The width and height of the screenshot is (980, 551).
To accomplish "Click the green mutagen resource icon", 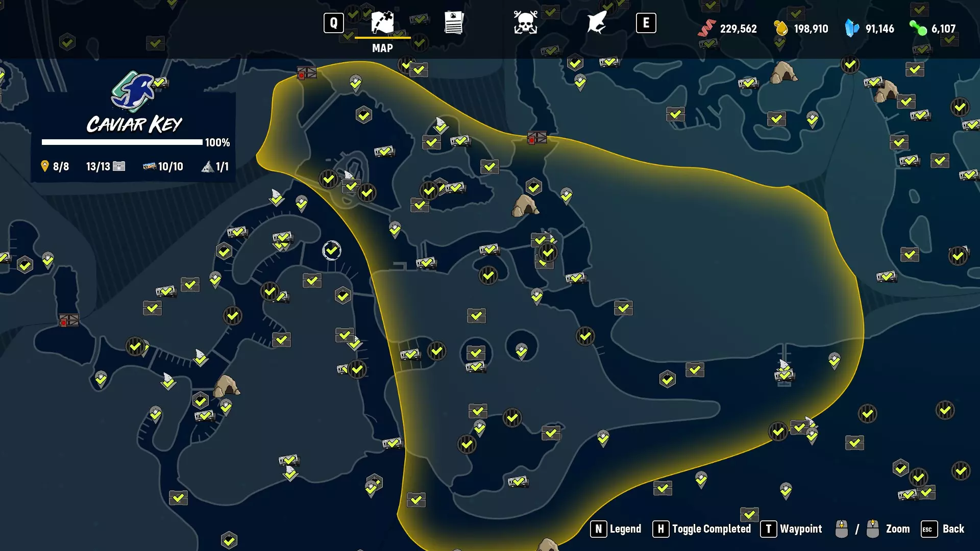I will pyautogui.click(x=918, y=29).
